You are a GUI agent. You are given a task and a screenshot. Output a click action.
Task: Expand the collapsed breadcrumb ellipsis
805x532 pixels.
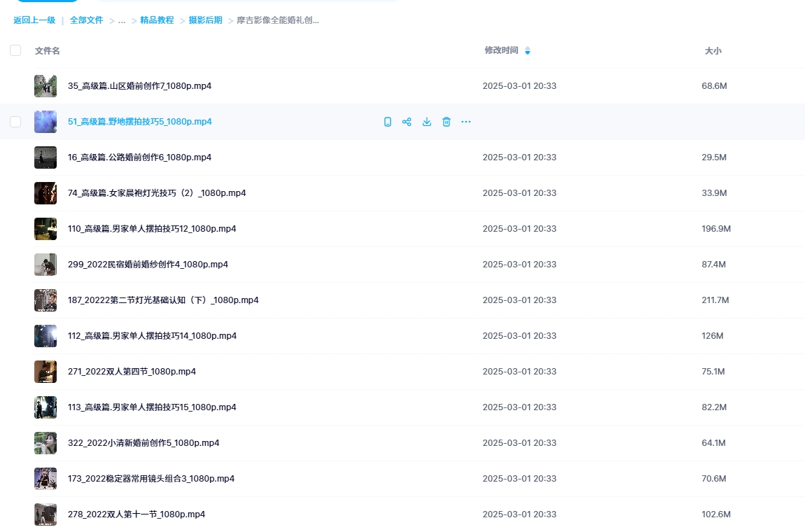(x=122, y=21)
